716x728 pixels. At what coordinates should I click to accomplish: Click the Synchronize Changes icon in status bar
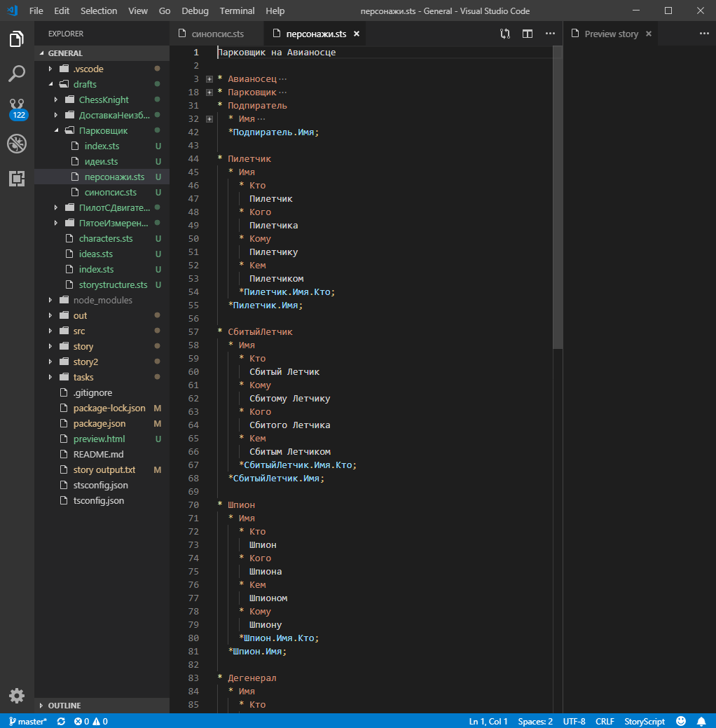click(x=61, y=721)
